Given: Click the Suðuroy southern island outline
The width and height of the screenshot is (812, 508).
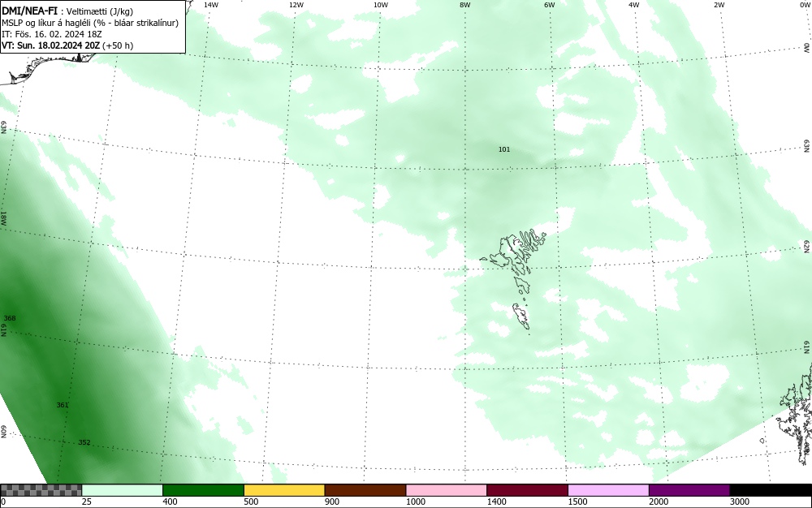Looking at the screenshot, I should click(x=521, y=316).
